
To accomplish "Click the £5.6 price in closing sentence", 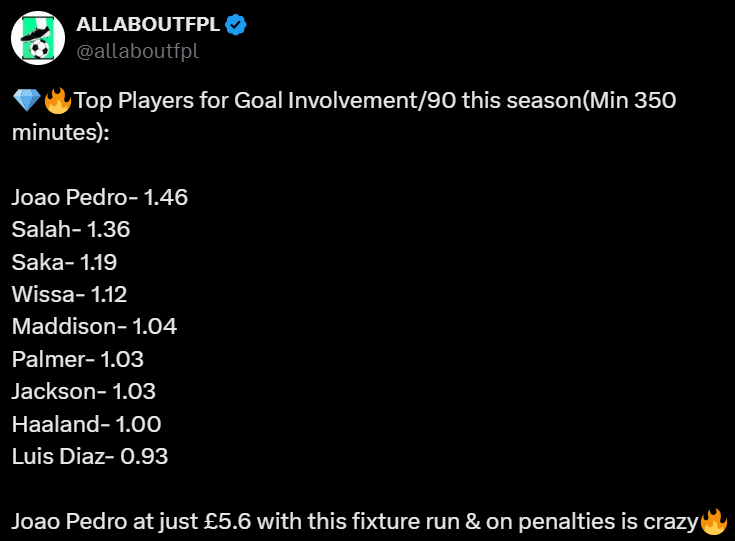I will [227, 521].
